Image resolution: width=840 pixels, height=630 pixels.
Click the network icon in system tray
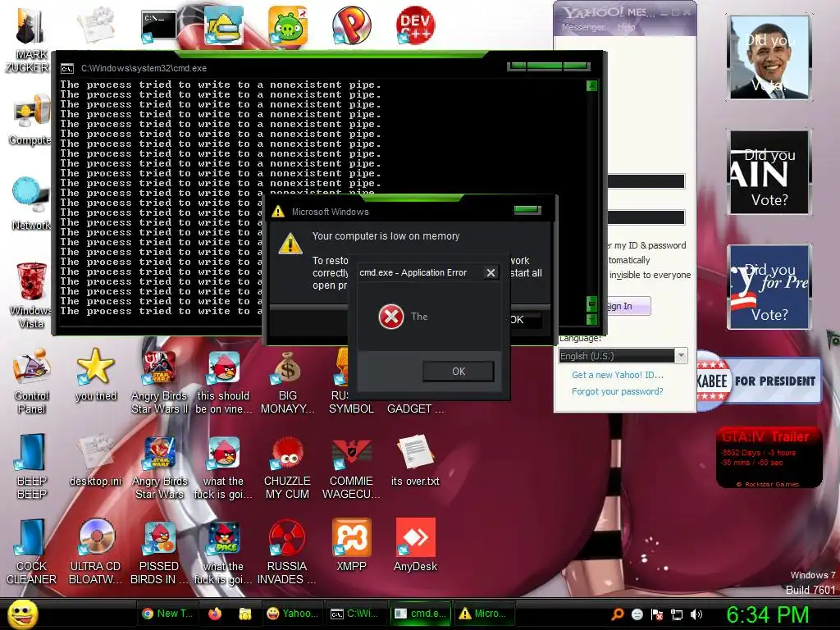(677, 614)
